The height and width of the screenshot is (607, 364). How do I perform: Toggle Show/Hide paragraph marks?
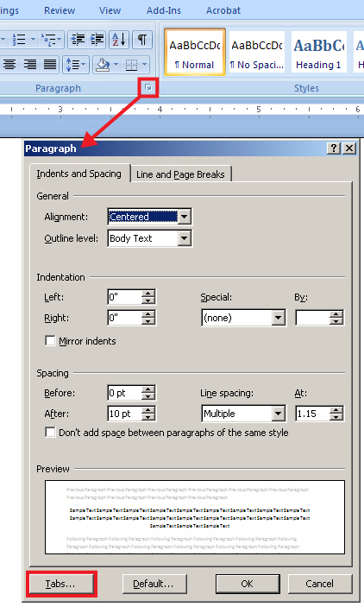(142, 40)
